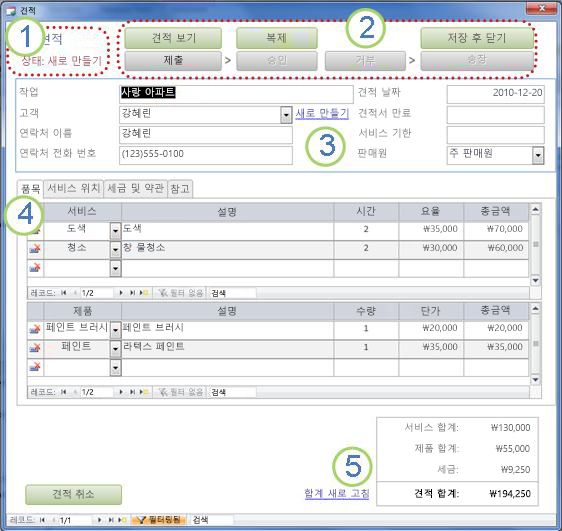Jump to last record in products navigator

pos(132,392)
